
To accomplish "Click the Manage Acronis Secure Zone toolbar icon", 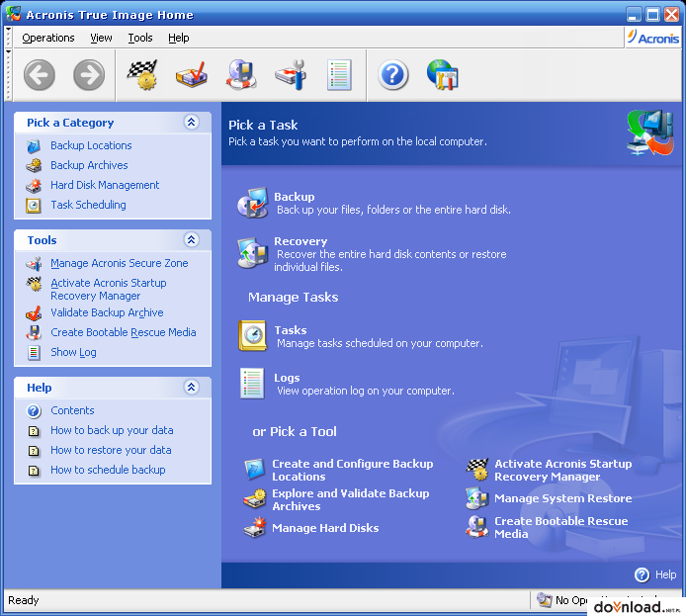I will 291,75.
